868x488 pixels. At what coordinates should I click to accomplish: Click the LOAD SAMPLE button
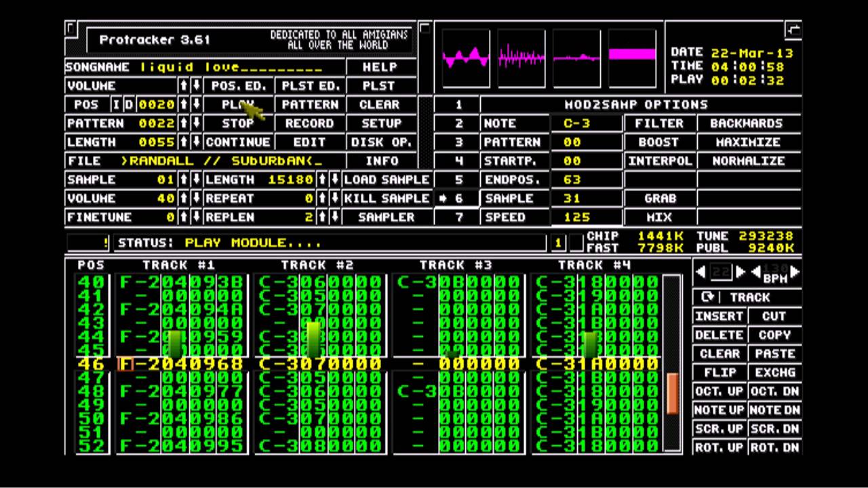[387, 180]
